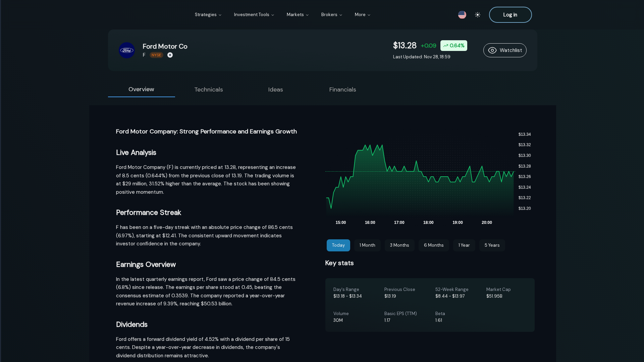Select the 5 Years chart range
This screenshot has height=362, width=644.
[x=492, y=245]
